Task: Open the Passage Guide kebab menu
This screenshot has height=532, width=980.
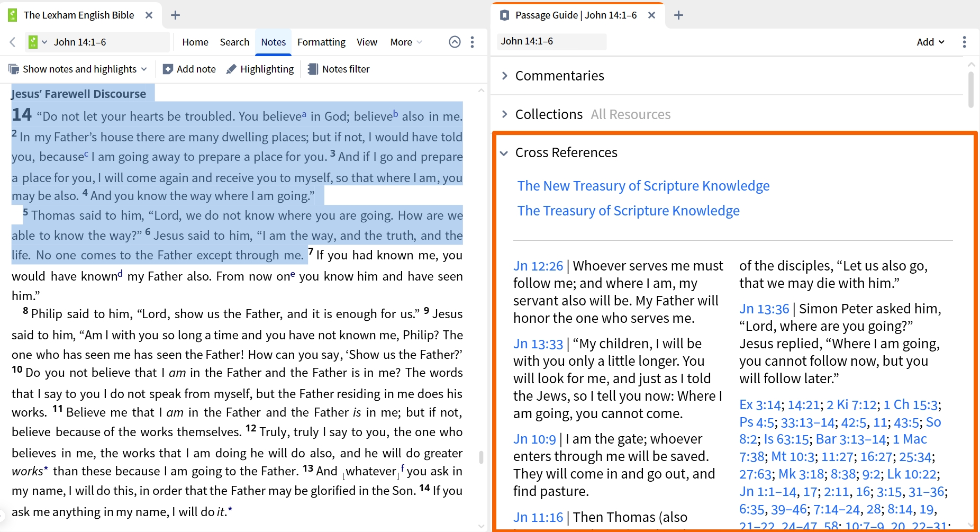Action: pos(964,42)
